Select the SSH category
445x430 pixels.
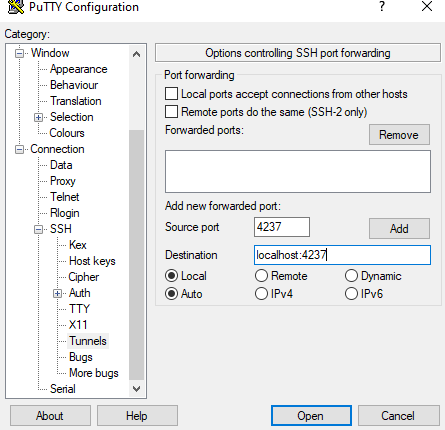click(61, 229)
